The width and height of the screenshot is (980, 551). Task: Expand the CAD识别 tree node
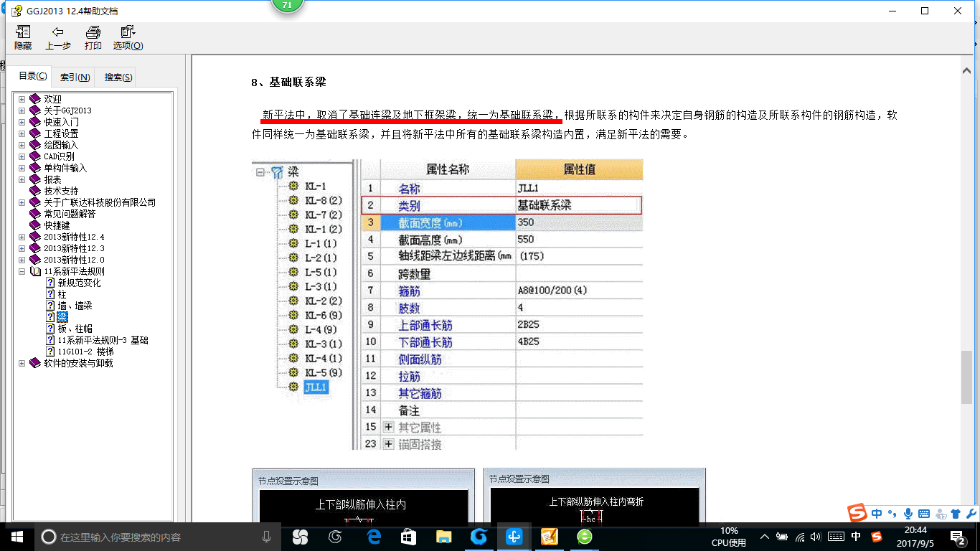pos(22,156)
